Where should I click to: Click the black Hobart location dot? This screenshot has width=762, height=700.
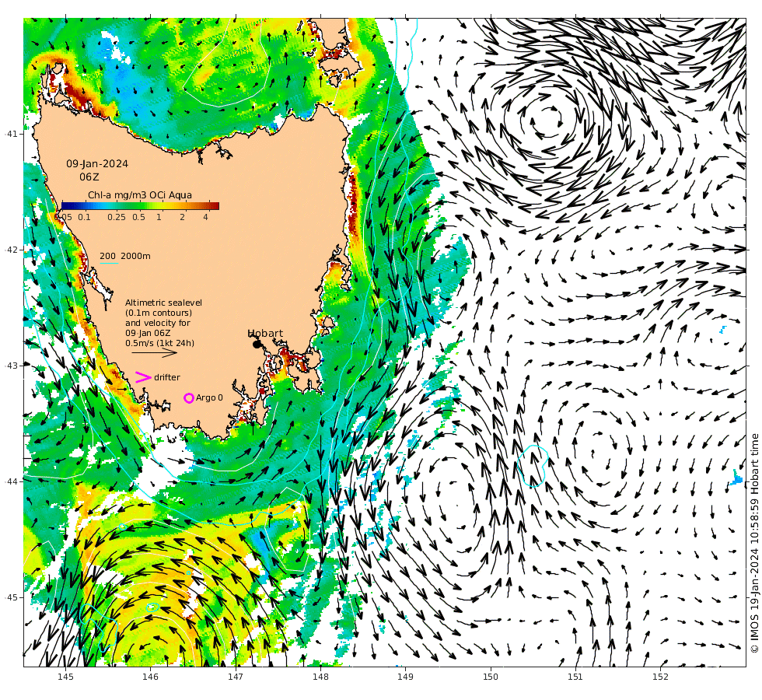(x=257, y=344)
